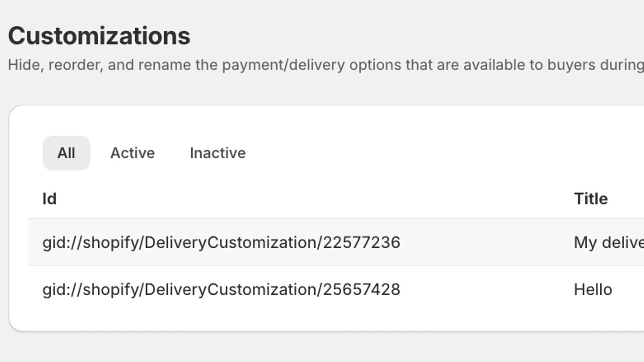The width and height of the screenshot is (644, 362).
Task: Switch to the Active filter tab
Action: point(132,153)
